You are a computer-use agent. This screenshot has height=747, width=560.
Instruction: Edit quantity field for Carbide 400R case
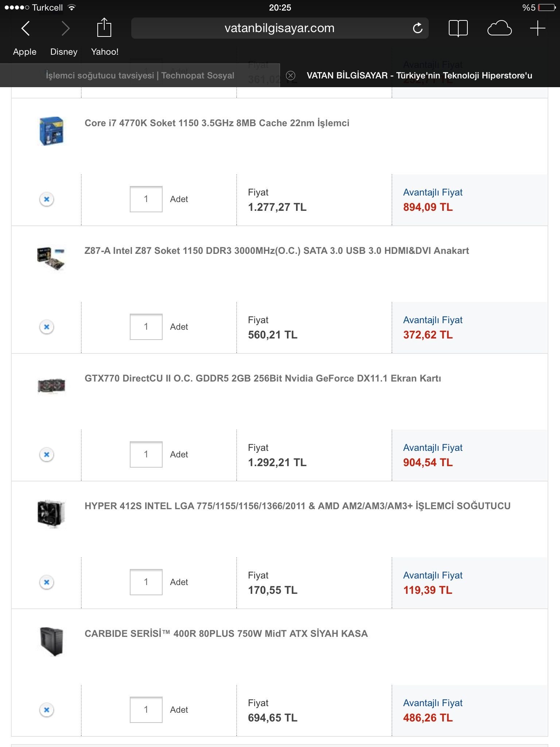coord(146,710)
